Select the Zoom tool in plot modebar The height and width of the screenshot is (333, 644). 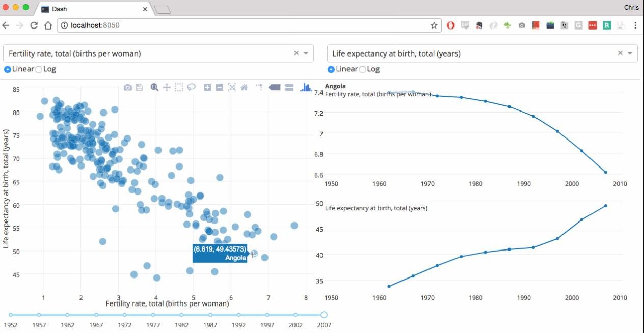[x=154, y=87]
